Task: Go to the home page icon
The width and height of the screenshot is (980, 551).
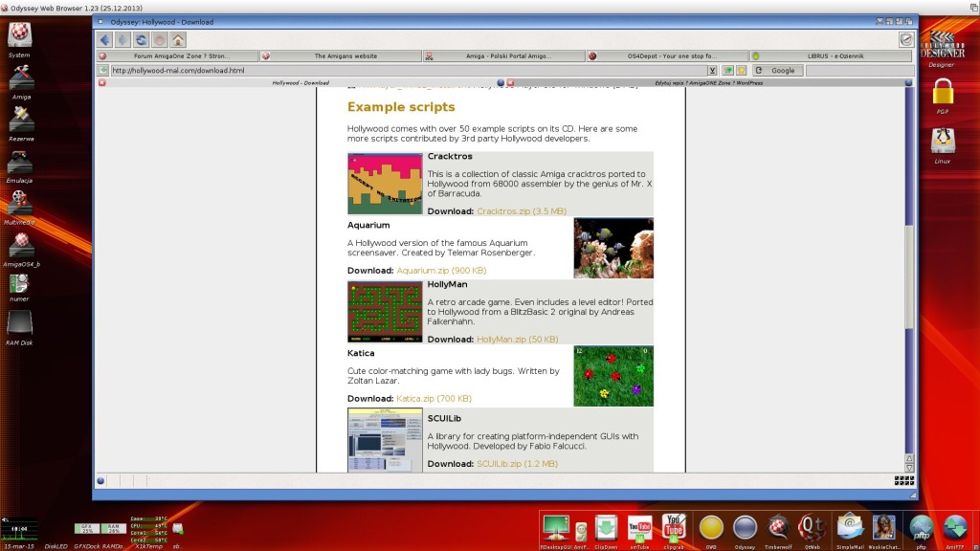Action: [x=178, y=40]
